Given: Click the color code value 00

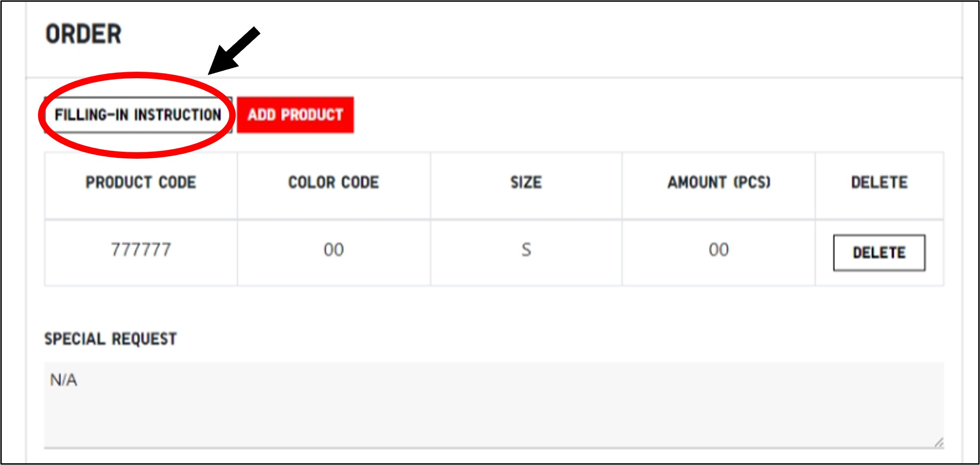Looking at the screenshot, I should 333,250.
